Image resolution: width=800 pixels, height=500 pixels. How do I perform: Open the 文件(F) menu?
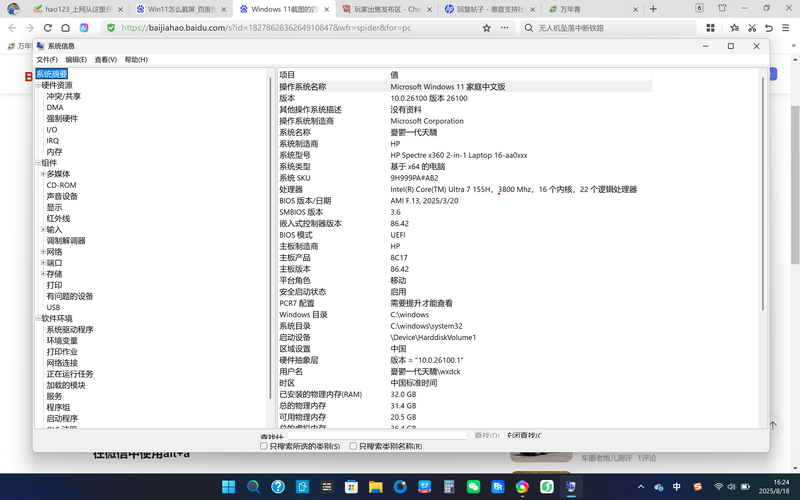47,60
